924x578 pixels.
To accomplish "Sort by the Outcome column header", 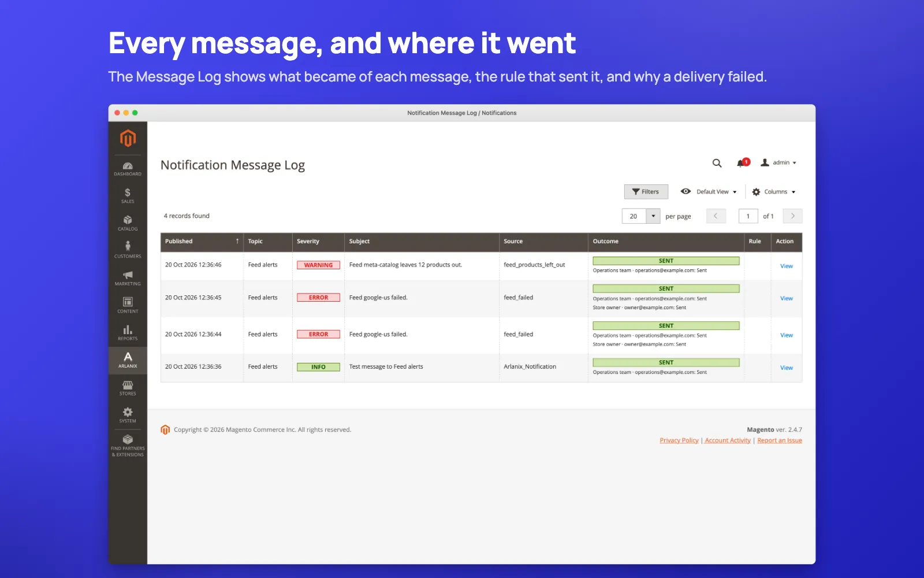I will click(666, 242).
